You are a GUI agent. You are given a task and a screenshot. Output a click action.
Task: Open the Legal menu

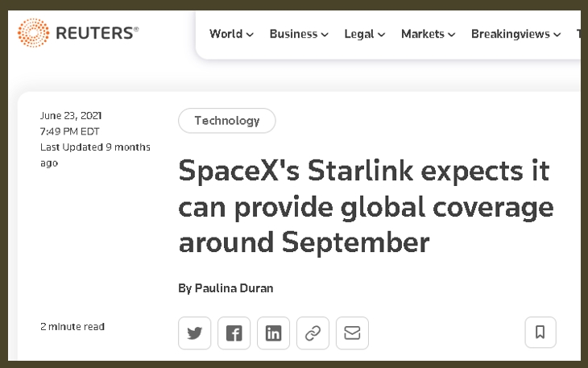[x=359, y=34]
